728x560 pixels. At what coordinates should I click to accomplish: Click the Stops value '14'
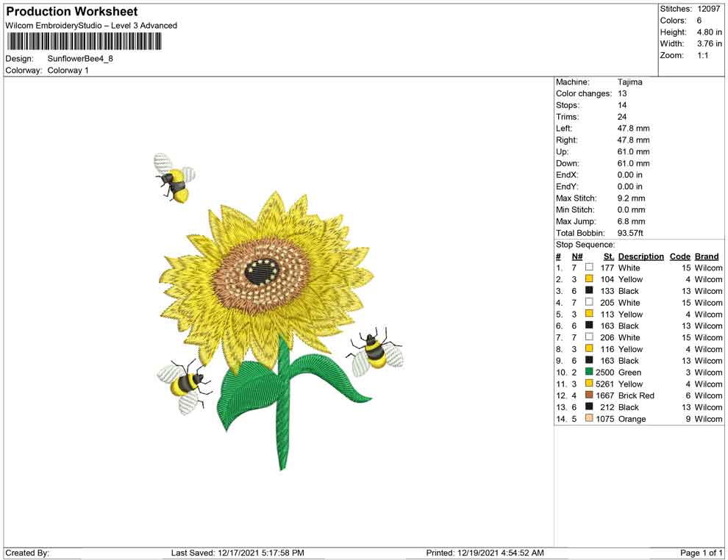pyautogui.click(x=622, y=105)
